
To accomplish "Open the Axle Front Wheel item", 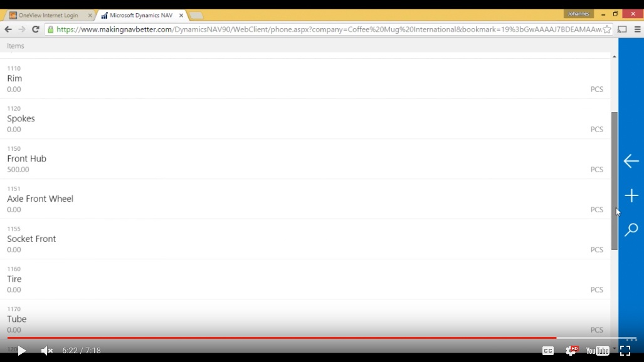I will point(305,199).
